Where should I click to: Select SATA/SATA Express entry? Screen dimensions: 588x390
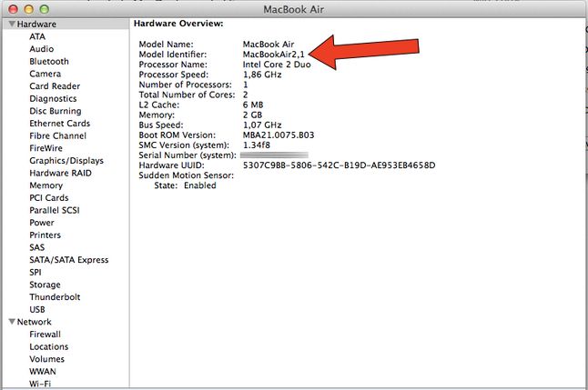tap(69, 260)
